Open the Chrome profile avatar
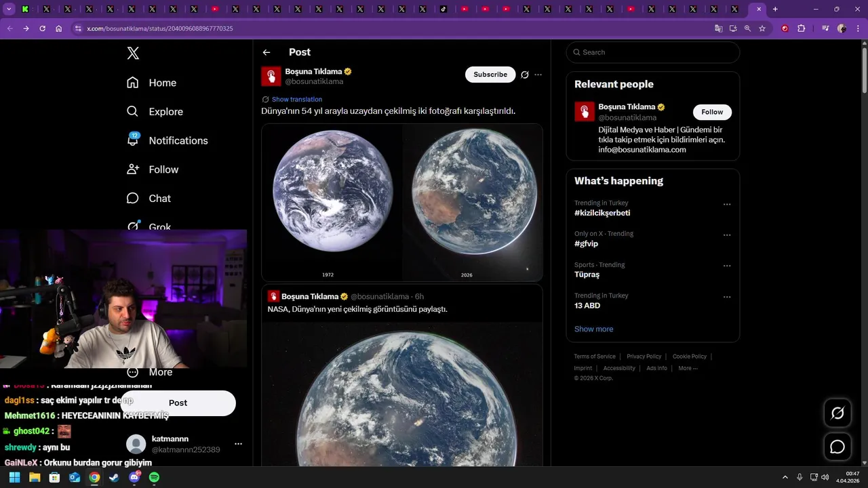868x488 pixels. [x=842, y=28]
